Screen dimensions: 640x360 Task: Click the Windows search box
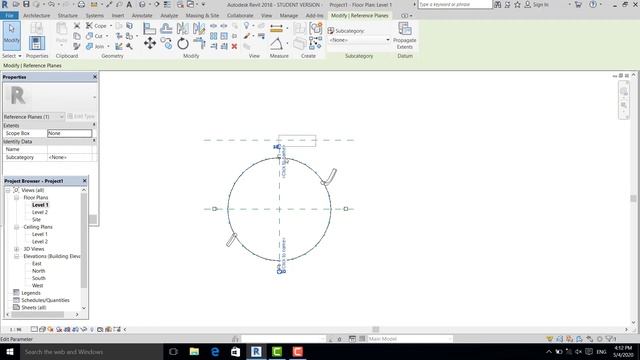(x=91, y=351)
